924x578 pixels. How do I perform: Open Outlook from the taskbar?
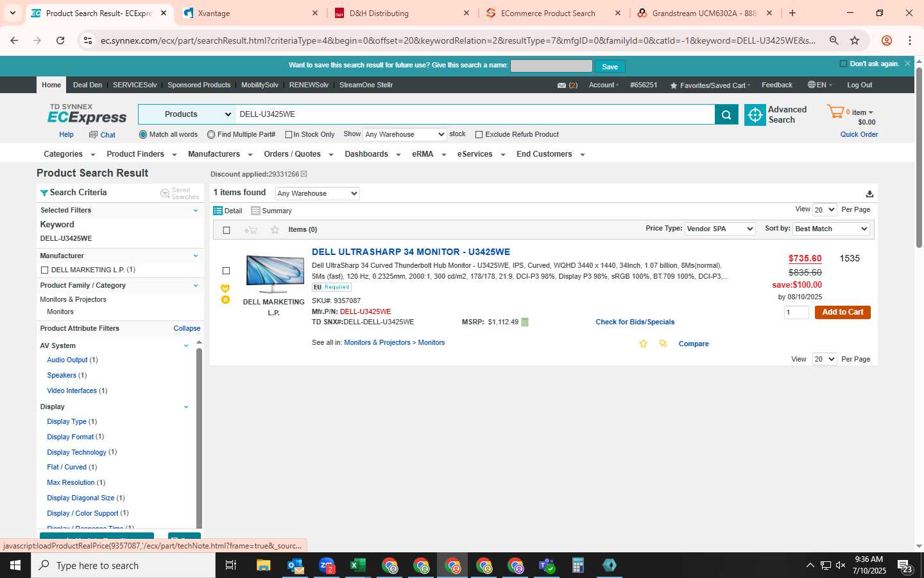(x=295, y=565)
